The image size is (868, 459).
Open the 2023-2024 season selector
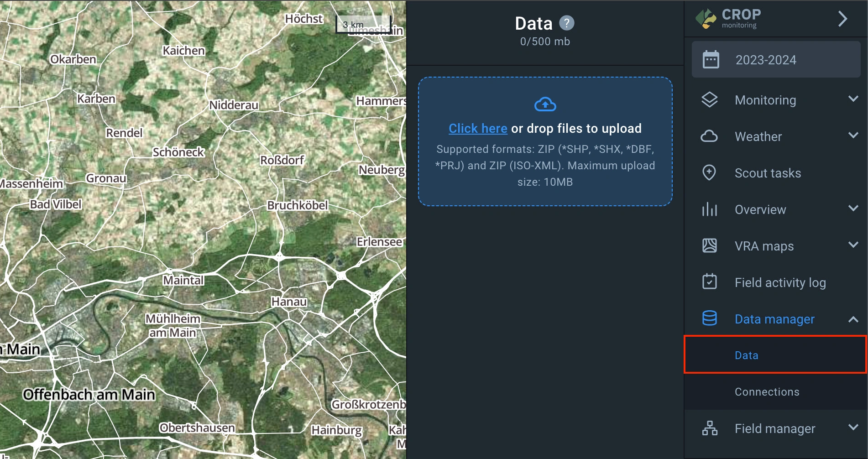point(776,60)
